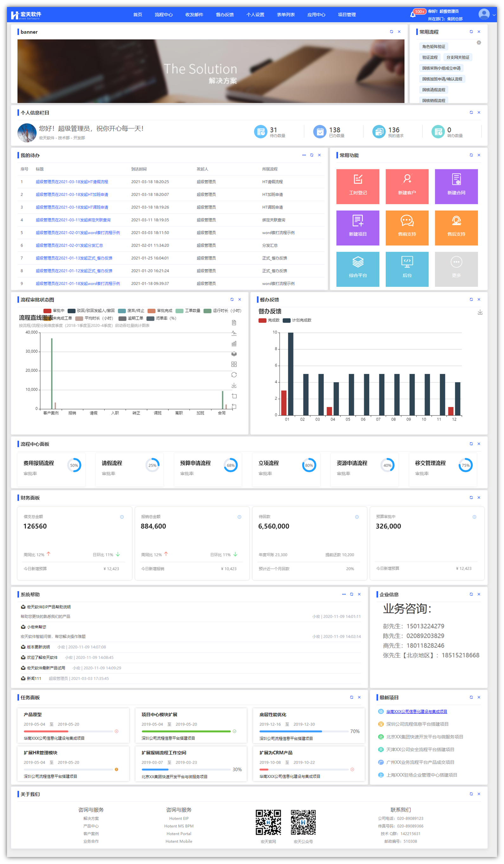Open the 收发邮件 nav menu
This screenshot has height=864, width=504.
pos(194,14)
